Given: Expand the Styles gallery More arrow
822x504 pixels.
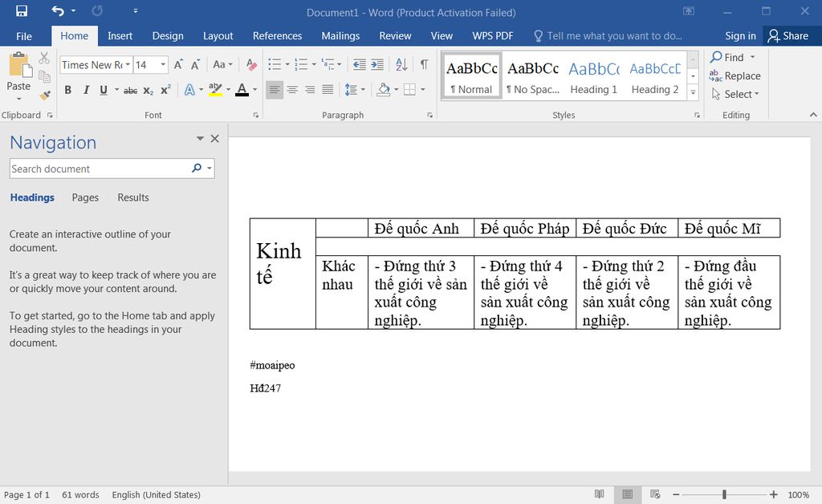Looking at the screenshot, I should point(693,93).
